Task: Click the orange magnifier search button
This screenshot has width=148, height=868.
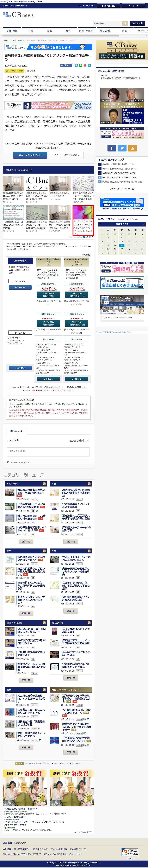Action: (x=125, y=23)
